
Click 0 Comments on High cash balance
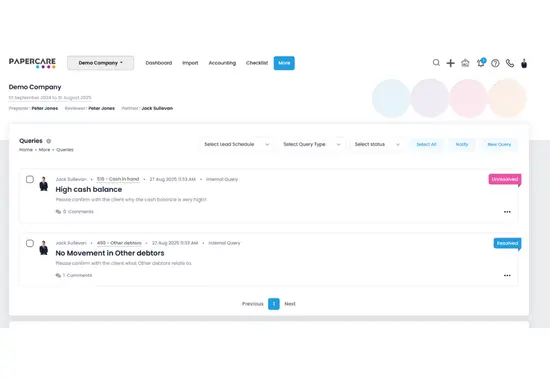coord(78,212)
